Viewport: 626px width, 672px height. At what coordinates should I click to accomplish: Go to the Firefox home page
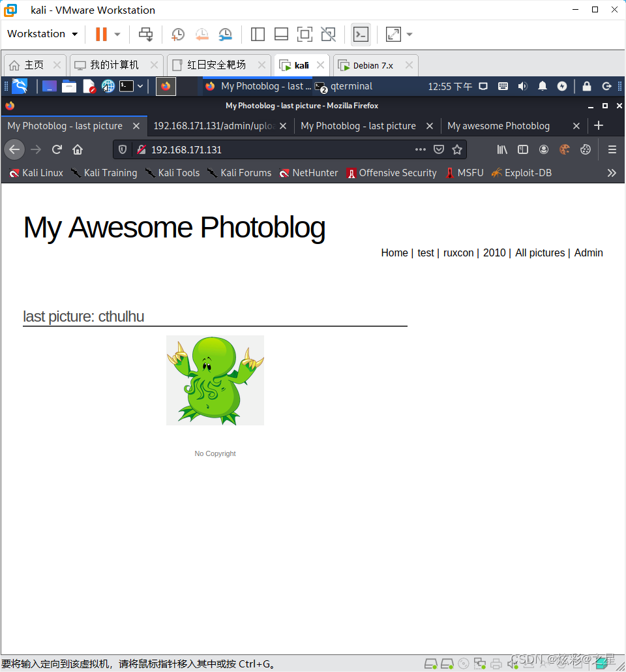(78, 149)
